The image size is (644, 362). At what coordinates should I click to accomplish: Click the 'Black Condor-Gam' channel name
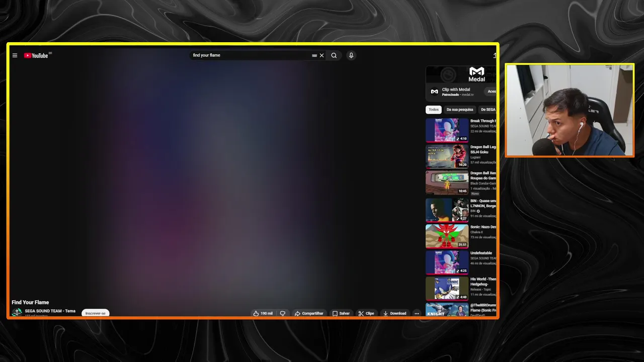483,184
